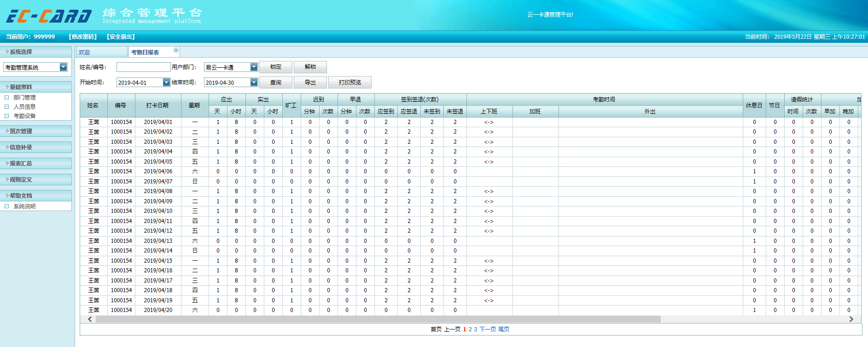Open the 结束时间 date picker
Screen dimensions: 868x347
pos(254,82)
